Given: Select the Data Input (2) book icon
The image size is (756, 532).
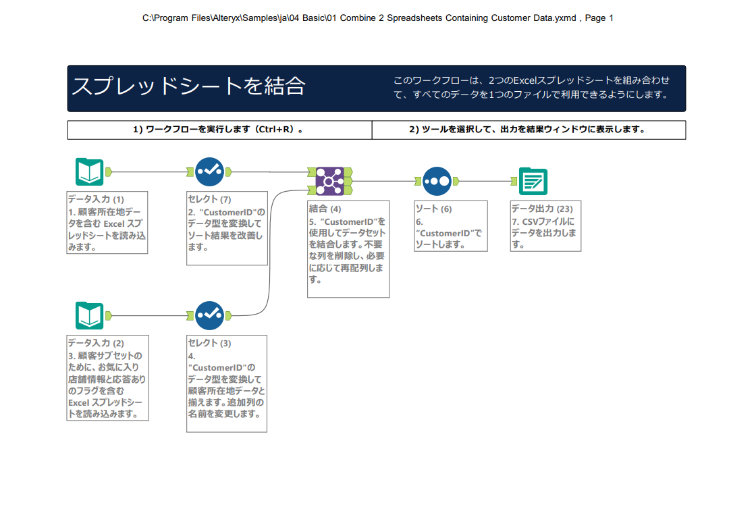Looking at the screenshot, I should pyautogui.click(x=89, y=315).
